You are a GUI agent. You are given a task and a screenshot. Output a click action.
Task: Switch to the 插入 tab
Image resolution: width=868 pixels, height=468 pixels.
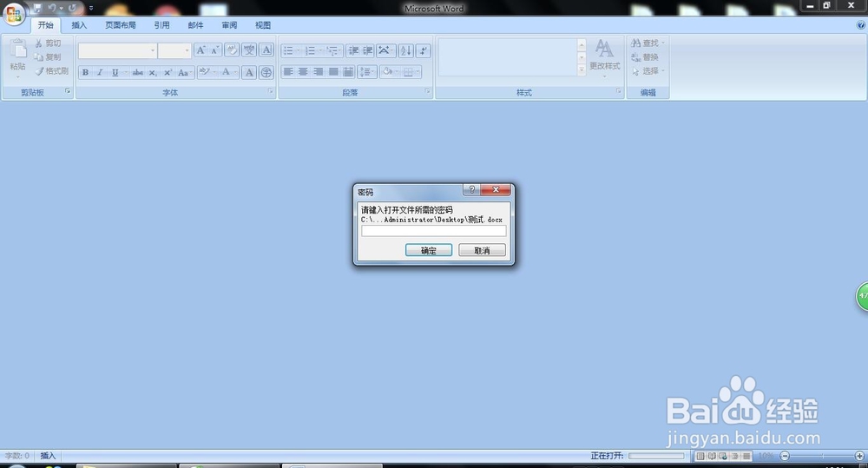79,25
